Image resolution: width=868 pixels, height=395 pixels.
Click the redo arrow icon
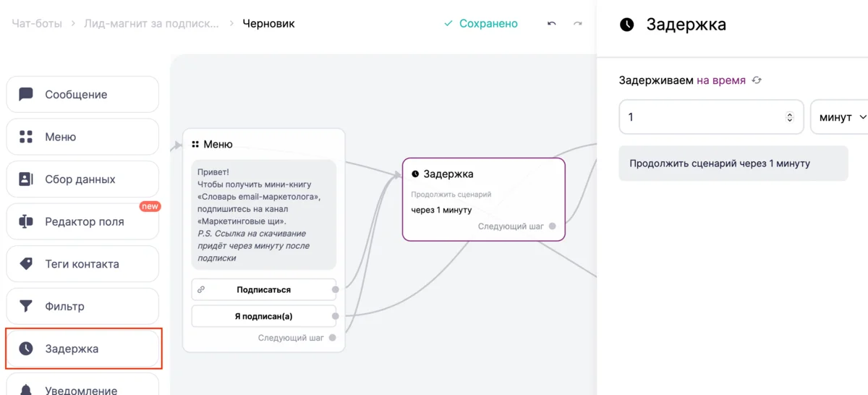pos(578,24)
